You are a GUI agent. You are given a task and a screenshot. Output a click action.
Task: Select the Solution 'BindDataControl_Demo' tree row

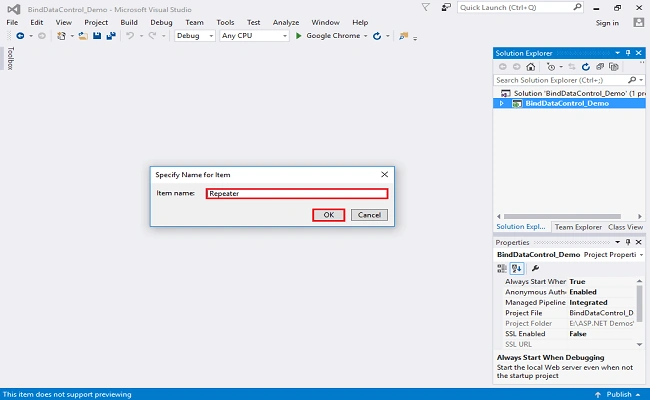[569, 93]
